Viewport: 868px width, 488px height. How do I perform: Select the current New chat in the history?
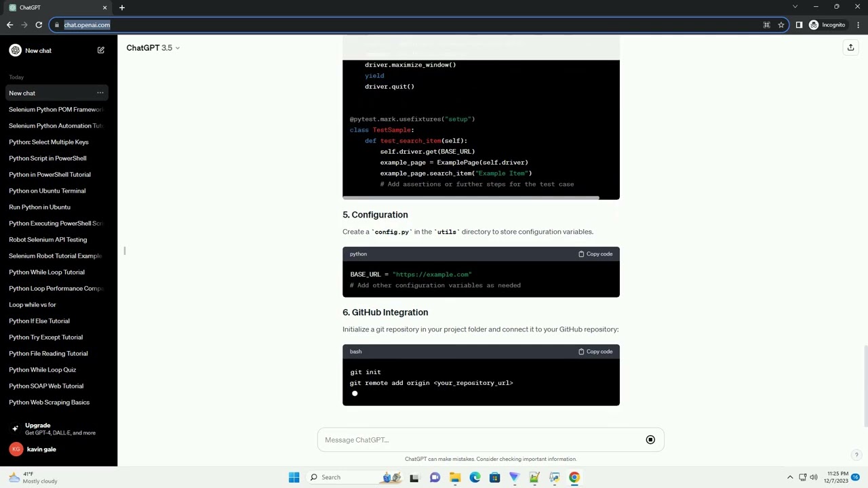[57, 93]
